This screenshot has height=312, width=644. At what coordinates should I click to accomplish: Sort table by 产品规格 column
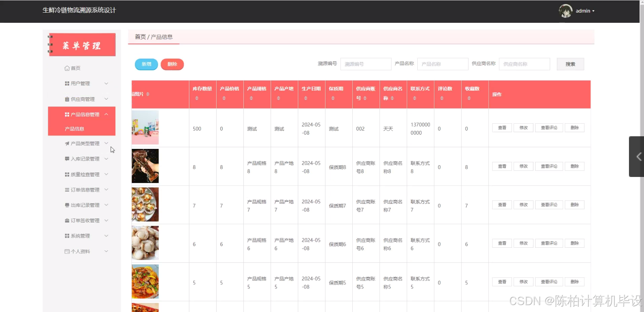251,98
